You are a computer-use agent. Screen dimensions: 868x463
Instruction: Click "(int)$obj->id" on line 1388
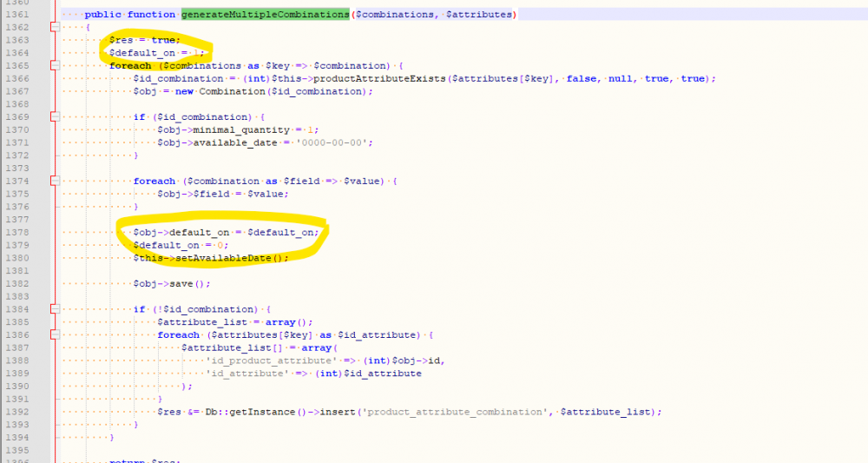[403, 360]
